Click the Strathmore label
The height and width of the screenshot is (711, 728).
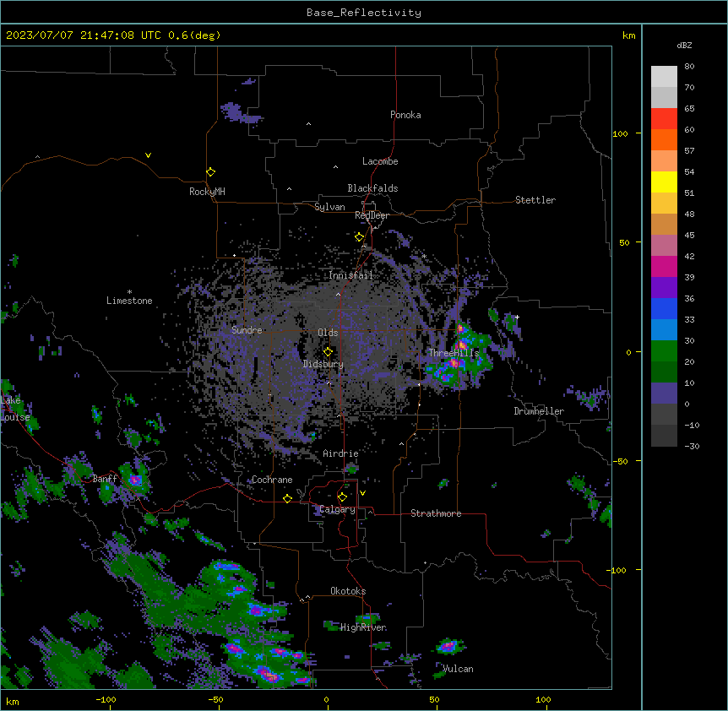(x=436, y=513)
